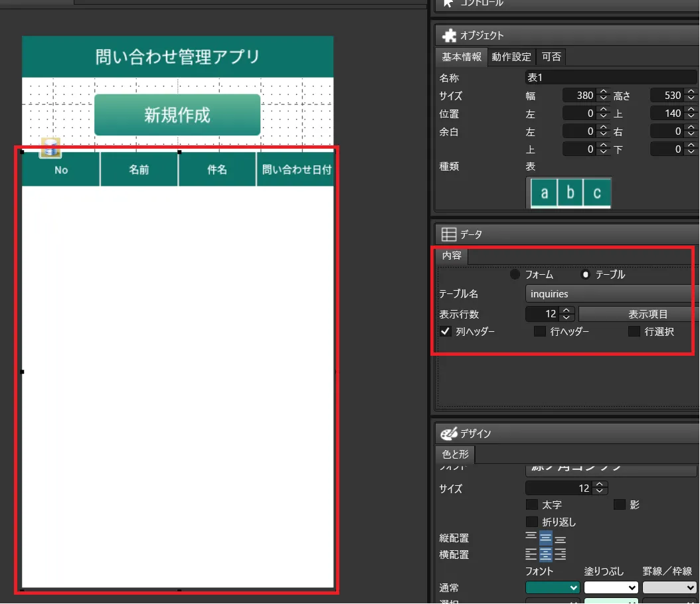Click the database icon on the table corner

(x=50, y=148)
